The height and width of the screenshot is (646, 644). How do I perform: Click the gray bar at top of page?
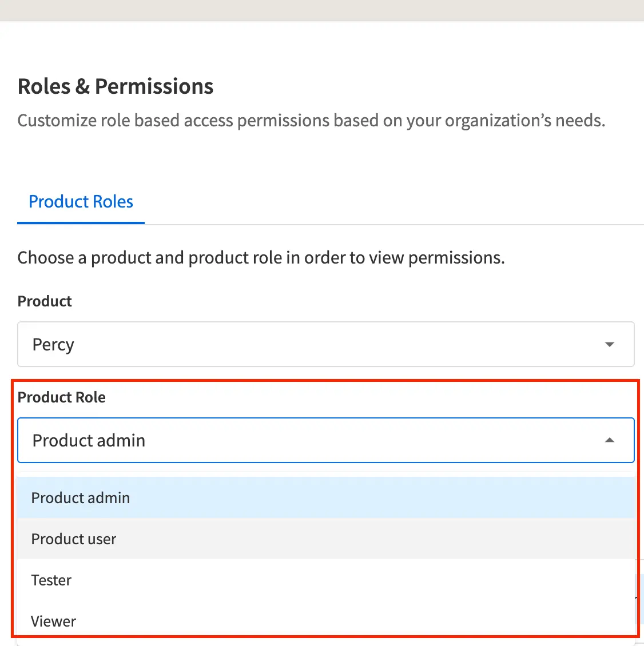coord(322,10)
